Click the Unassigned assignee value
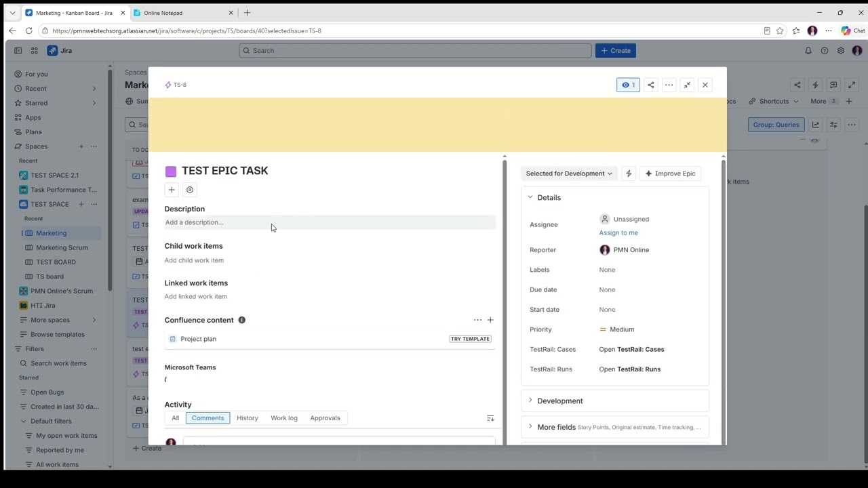Image resolution: width=868 pixels, height=488 pixels. tap(625, 219)
